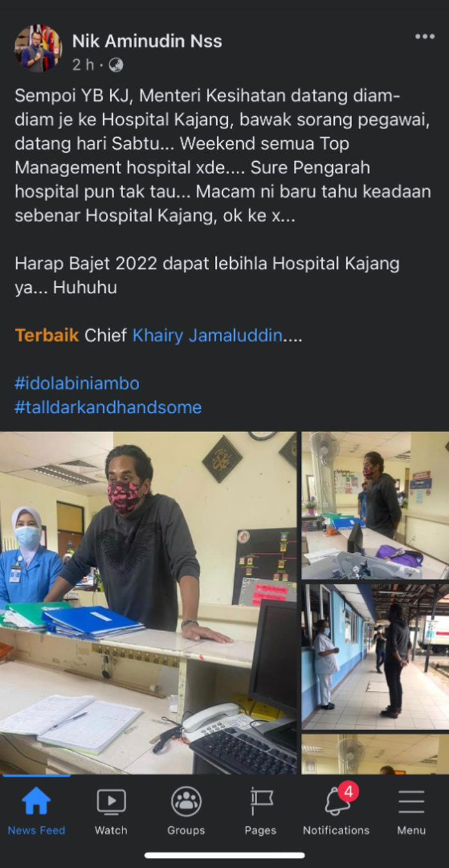
Task: Open the three-dots post options menu
Action: point(425,37)
